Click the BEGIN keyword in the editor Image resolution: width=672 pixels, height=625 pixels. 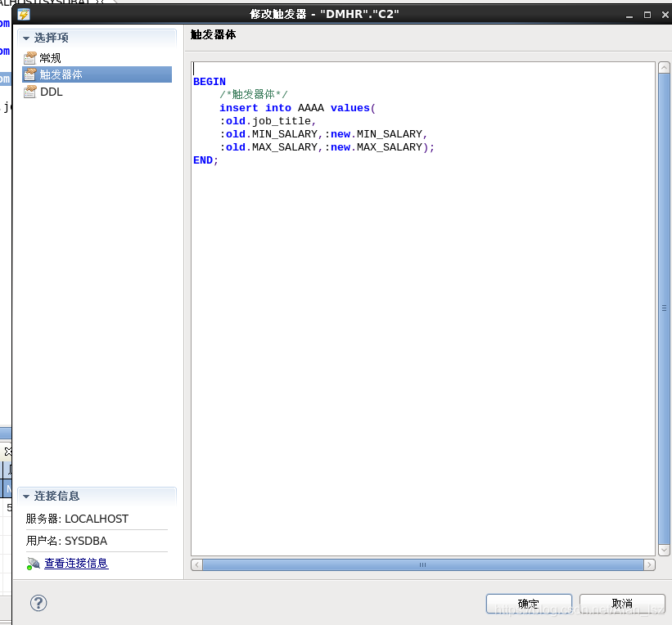coord(210,81)
